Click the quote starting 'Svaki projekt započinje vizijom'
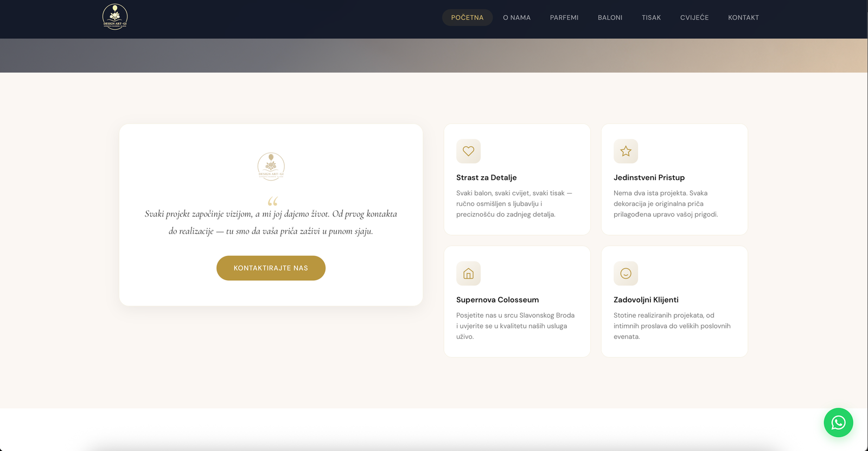This screenshot has height=451, width=868. pyautogui.click(x=271, y=222)
